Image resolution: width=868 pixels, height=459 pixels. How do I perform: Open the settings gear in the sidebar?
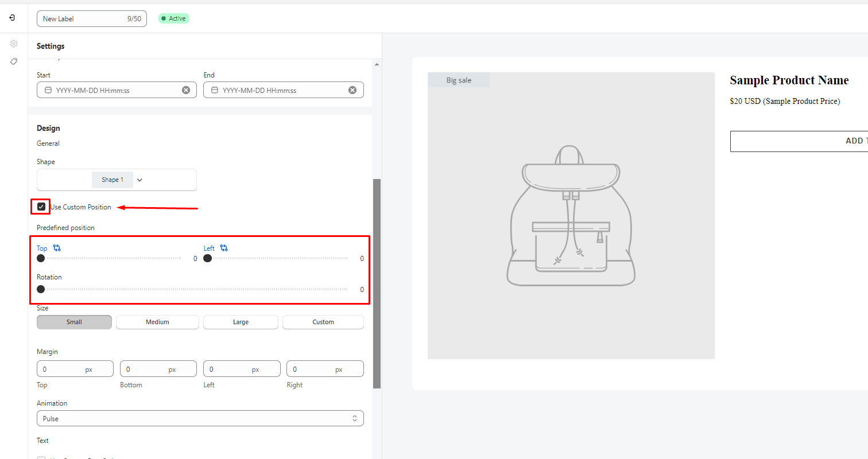(x=14, y=44)
